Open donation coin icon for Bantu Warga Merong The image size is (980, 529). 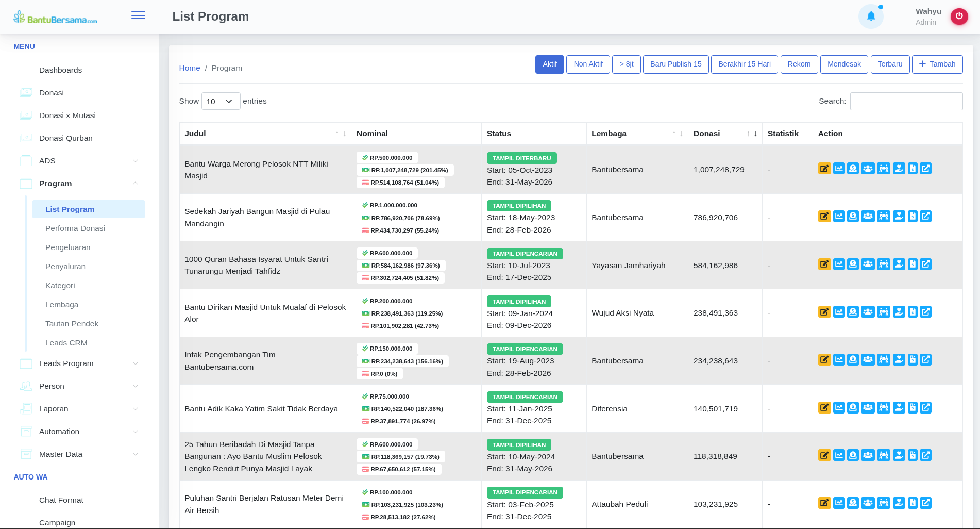point(853,169)
